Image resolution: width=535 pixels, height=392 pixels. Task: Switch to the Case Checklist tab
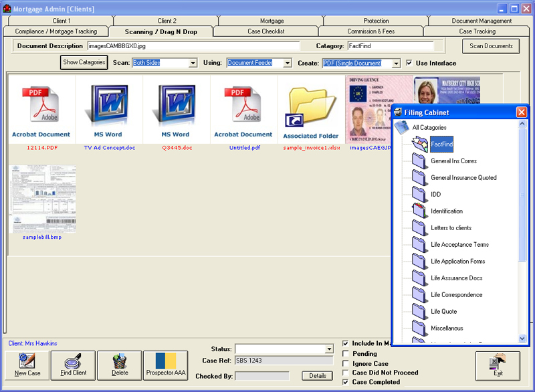(x=265, y=31)
